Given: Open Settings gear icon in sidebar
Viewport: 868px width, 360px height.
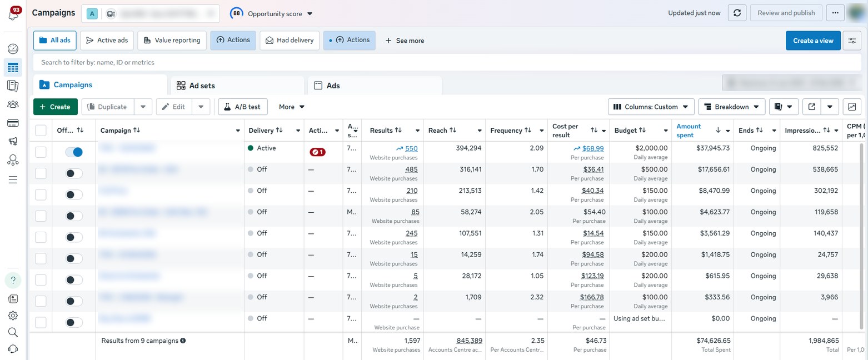Looking at the screenshot, I should 13,316.
